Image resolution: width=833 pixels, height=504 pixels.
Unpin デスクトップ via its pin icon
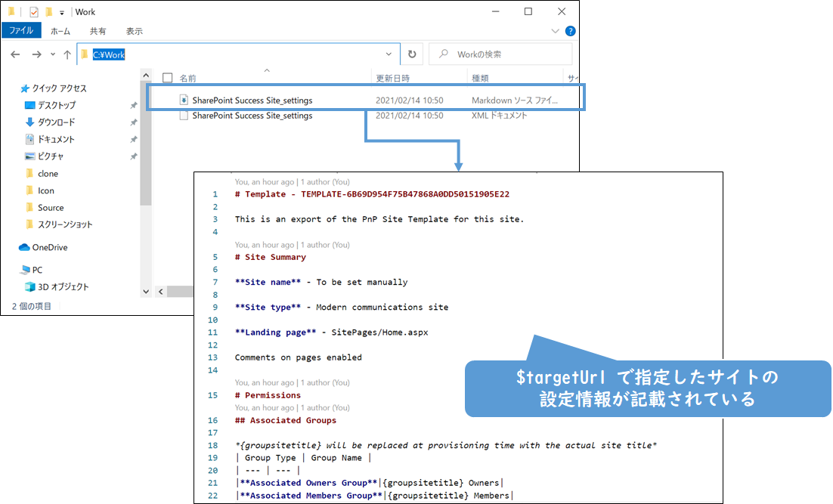[x=133, y=105]
